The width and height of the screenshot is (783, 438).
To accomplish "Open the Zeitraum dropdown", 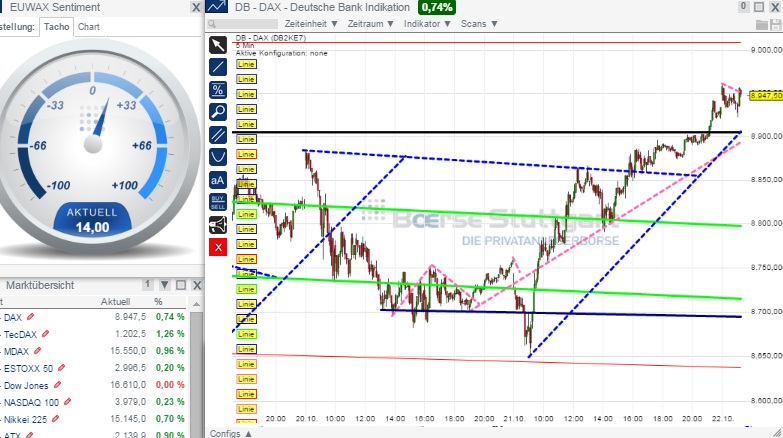I will click(x=371, y=24).
